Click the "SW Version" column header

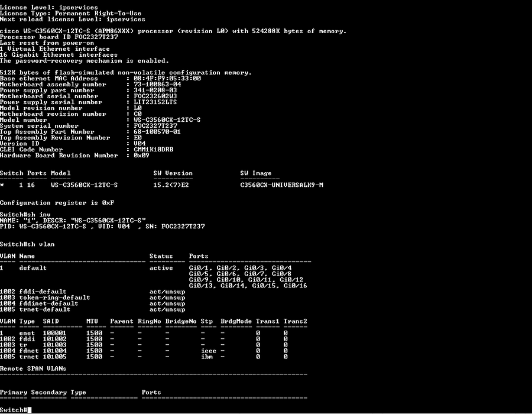pos(173,173)
